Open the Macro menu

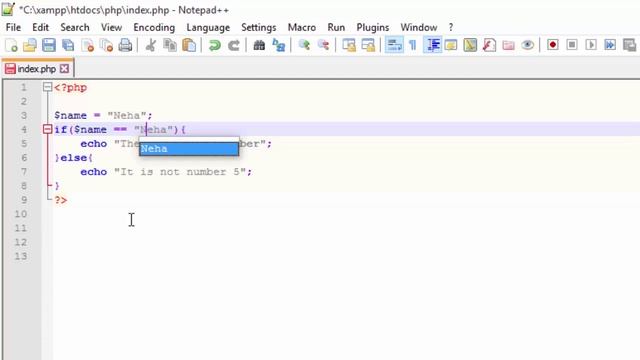pos(302,27)
